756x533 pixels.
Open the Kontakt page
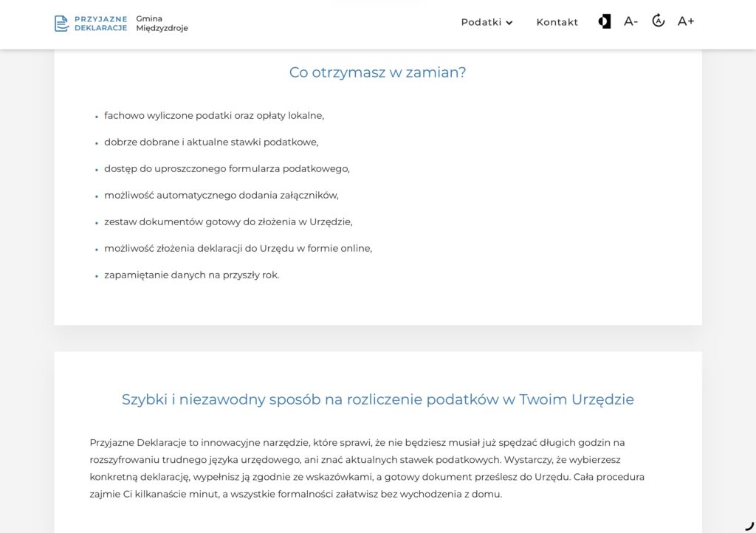pos(557,22)
